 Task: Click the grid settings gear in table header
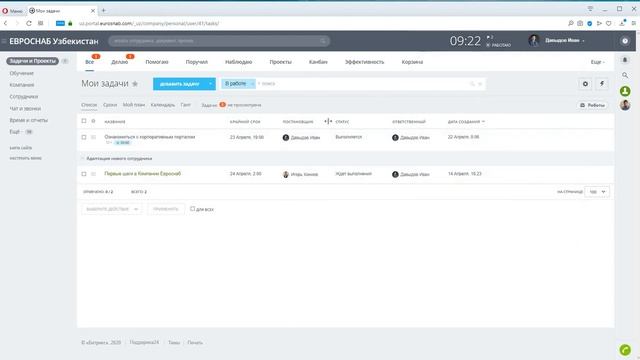[x=93, y=121]
